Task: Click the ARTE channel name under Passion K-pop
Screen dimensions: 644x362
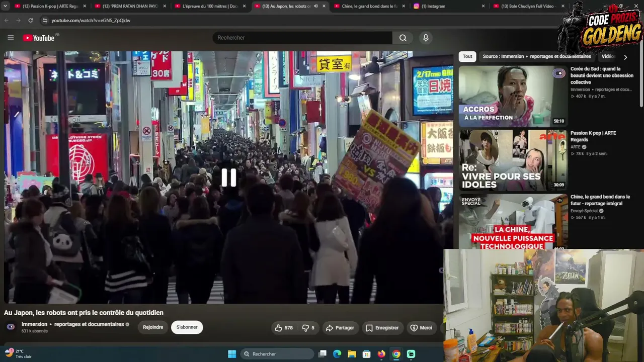Action: (576, 147)
